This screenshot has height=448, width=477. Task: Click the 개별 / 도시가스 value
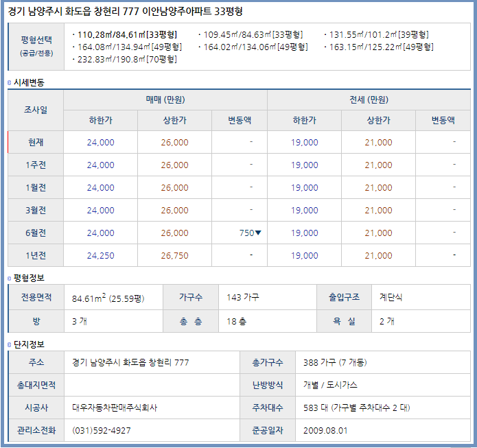coord(330,385)
